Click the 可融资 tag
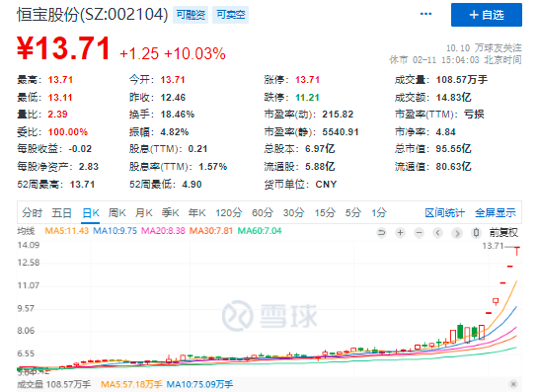 click(191, 15)
